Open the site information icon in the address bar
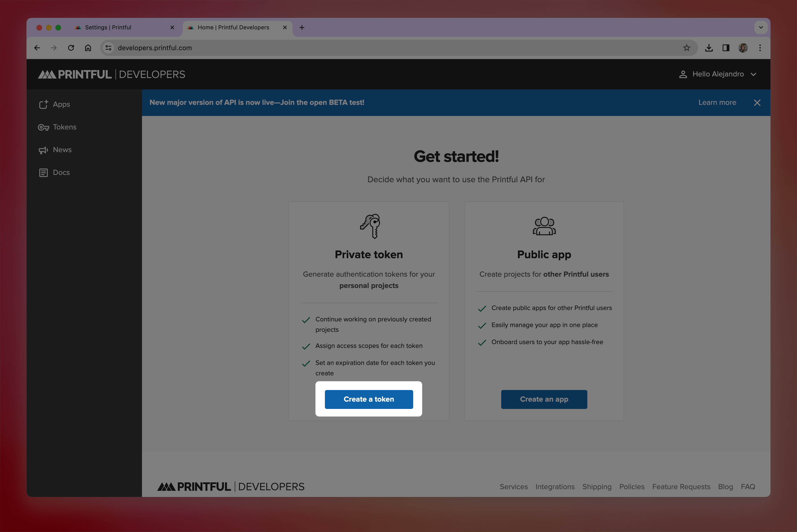Viewport: 797px width, 532px height. [109, 48]
